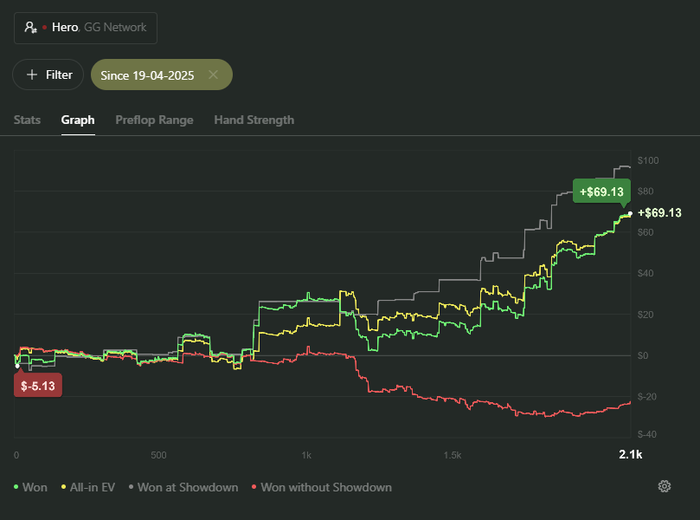
Task: Click the 1k hands axis marker
Action: tap(306, 455)
